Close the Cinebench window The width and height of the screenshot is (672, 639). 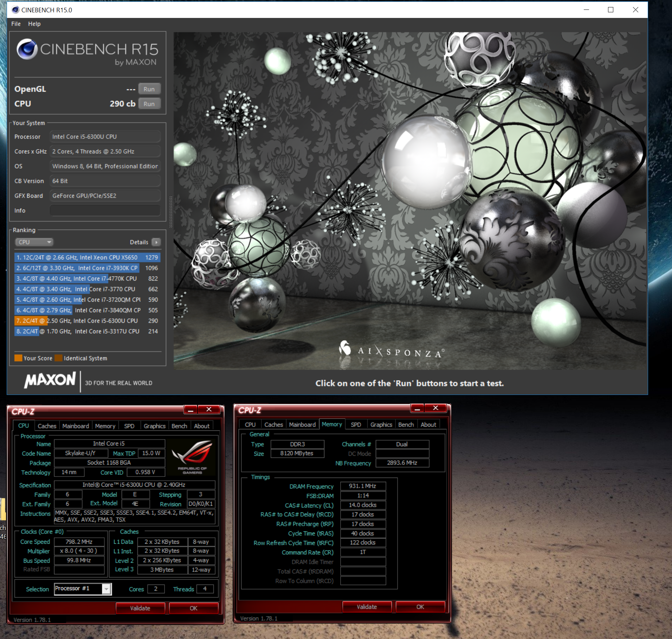[x=635, y=10]
